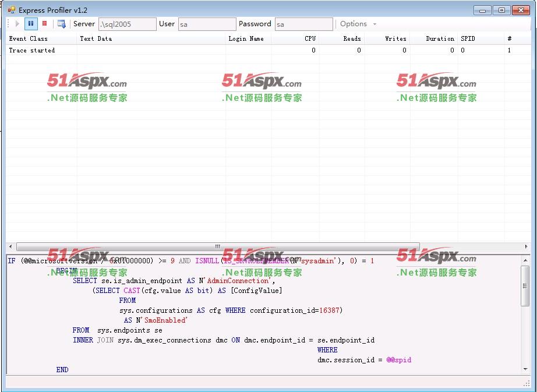Focus the Server input field
This screenshot has height=392, width=537.
click(127, 24)
